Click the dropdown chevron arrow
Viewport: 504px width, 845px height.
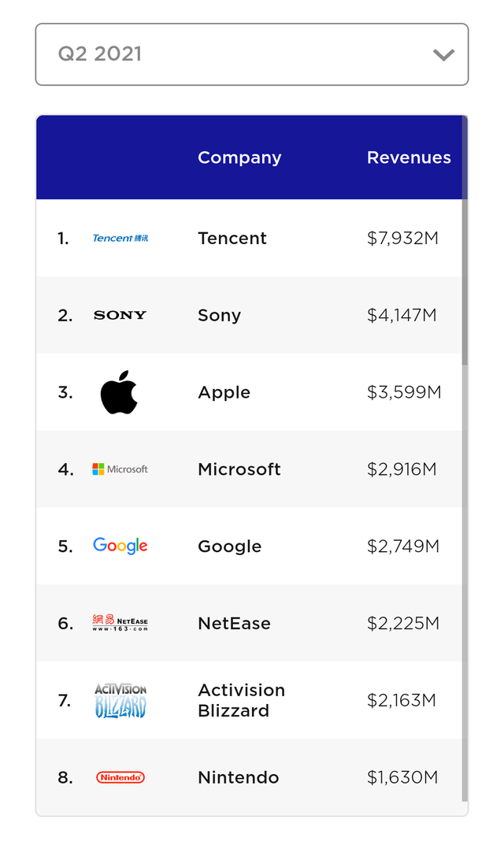pyautogui.click(x=443, y=55)
